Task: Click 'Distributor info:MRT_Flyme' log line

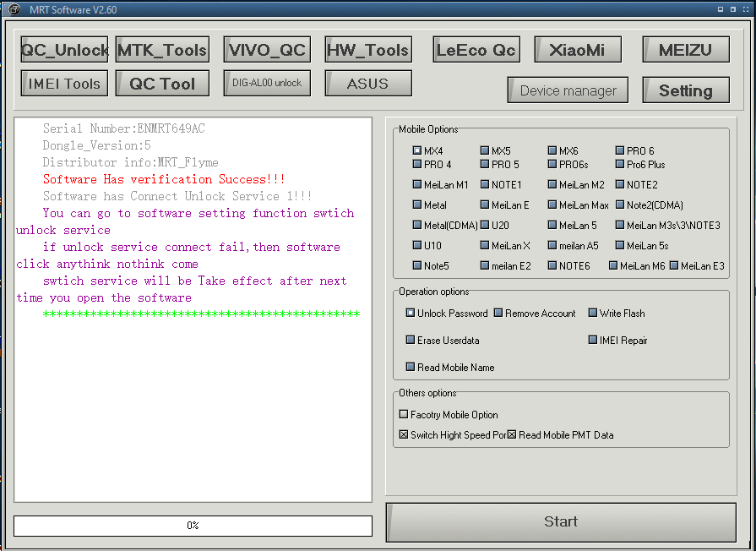Action: point(131,162)
